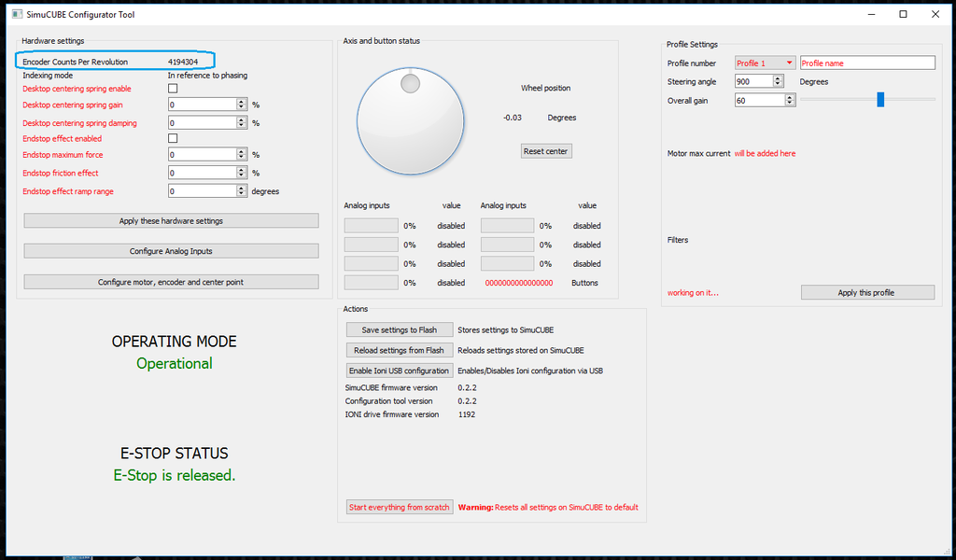Decrease Steering angle with down arrow

click(778, 84)
